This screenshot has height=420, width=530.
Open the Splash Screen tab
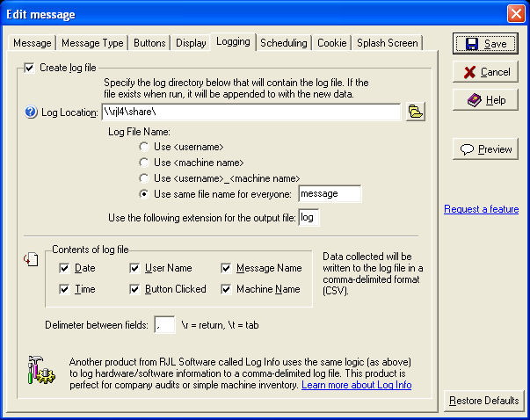pos(388,43)
